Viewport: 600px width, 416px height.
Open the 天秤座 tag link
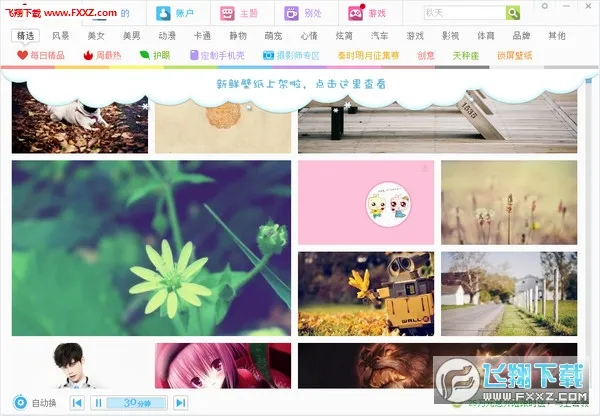click(466, 55)
